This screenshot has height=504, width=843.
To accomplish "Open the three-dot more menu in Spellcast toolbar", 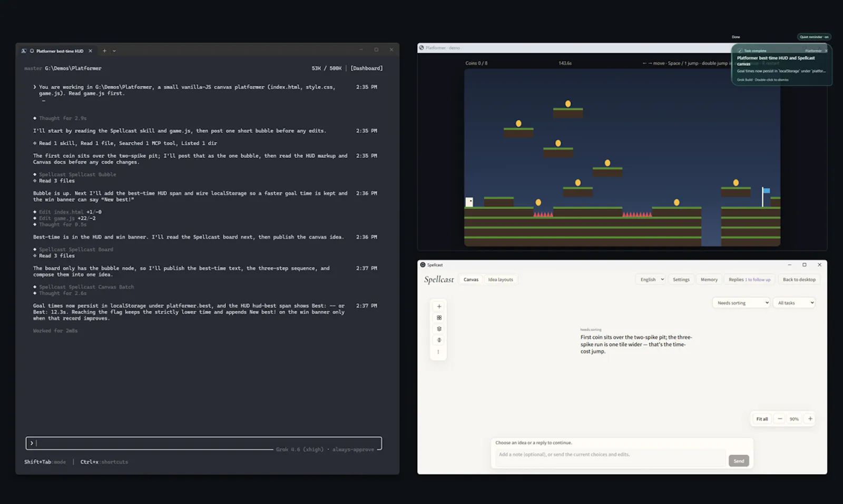I will [438, 352].
